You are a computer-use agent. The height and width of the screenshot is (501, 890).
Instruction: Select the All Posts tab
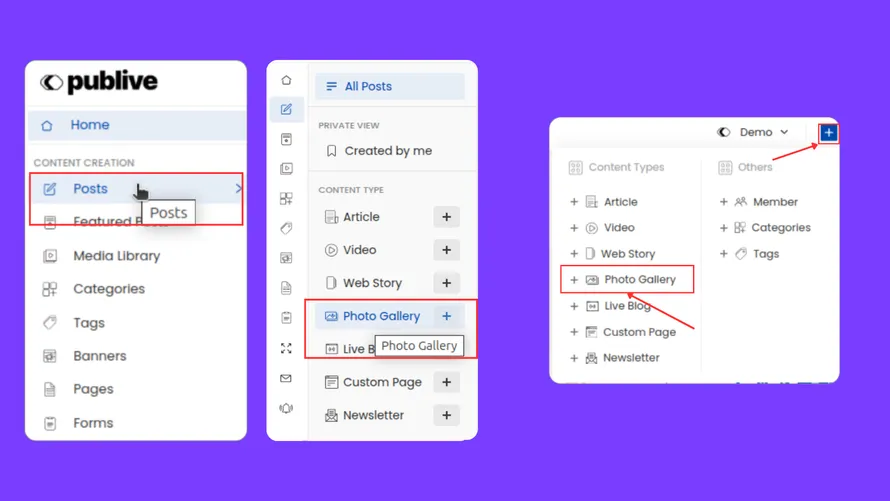(x=390, y=86)
